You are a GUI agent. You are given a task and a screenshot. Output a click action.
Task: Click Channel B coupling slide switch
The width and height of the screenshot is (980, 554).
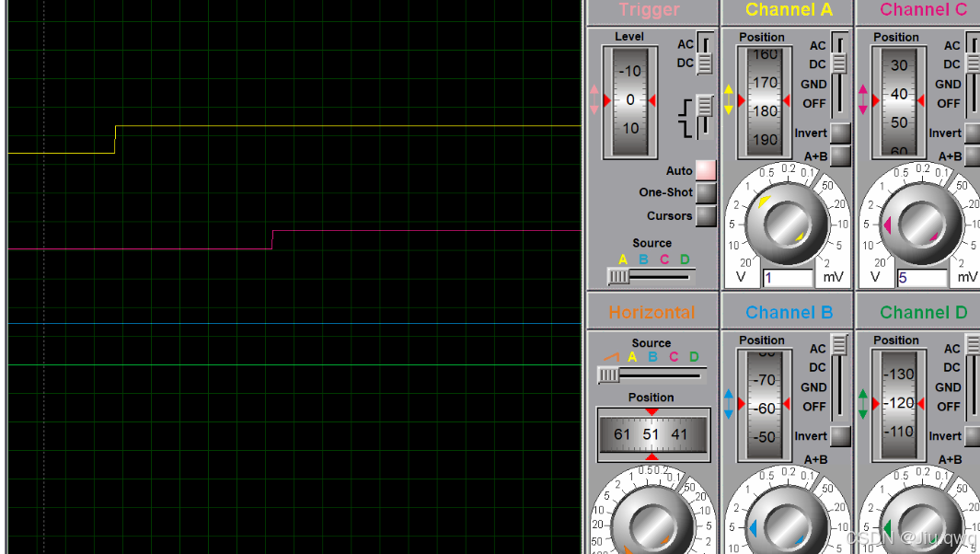pos(839,378)
